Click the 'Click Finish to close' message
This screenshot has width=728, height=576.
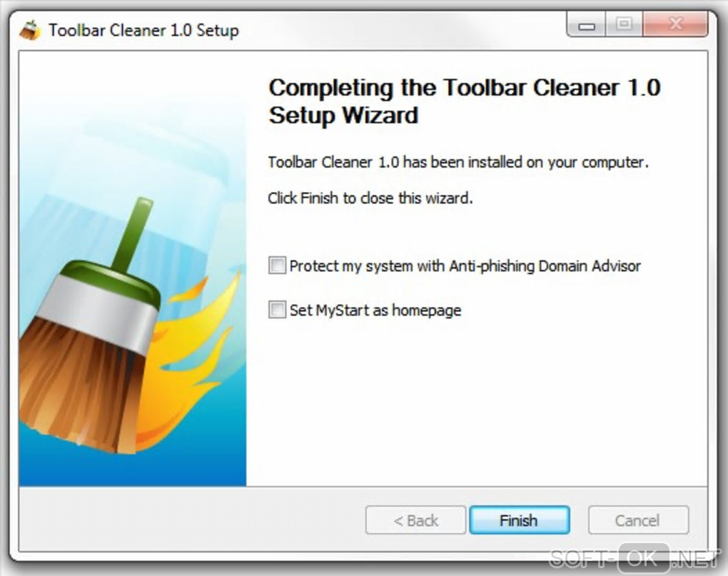[x=370, y=198]
